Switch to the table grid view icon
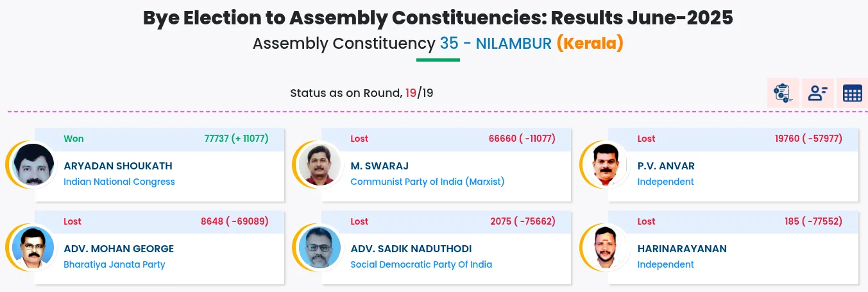The height and width of the screenshot is (292, 868). pyautogui.click(x=852, y=93)
